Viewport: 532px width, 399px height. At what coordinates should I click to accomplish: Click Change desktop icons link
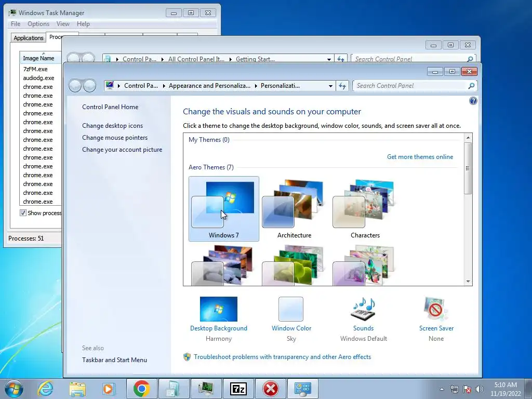112,126
